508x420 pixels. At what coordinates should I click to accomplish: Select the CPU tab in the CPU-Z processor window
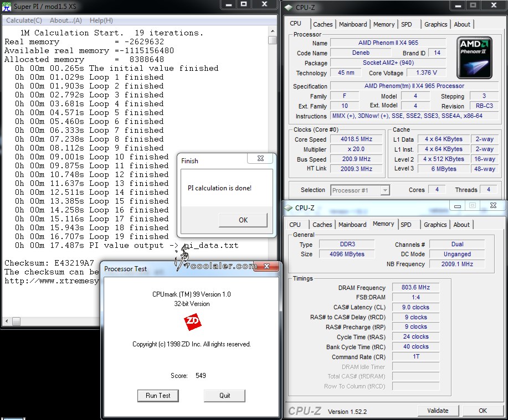(x=295, y=24)
